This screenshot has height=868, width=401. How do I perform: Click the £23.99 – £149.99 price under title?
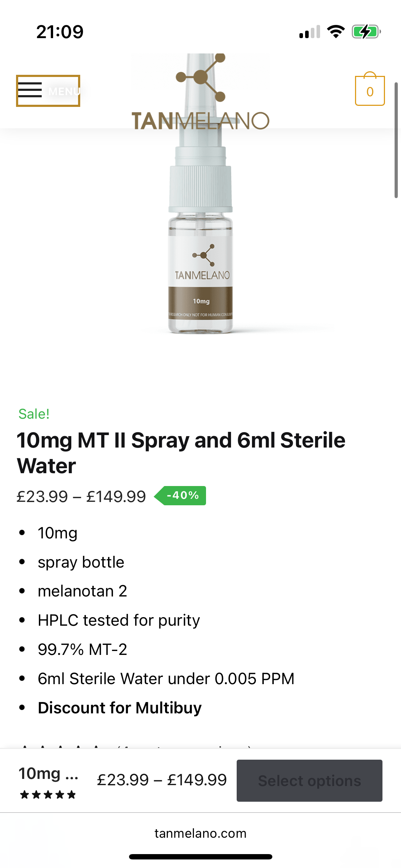(x=81, y=496)
